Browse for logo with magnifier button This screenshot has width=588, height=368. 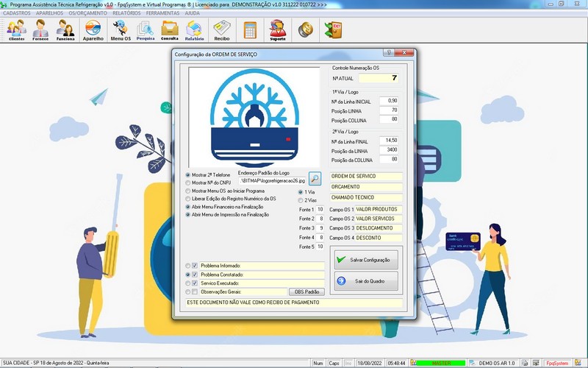[315, 179]
